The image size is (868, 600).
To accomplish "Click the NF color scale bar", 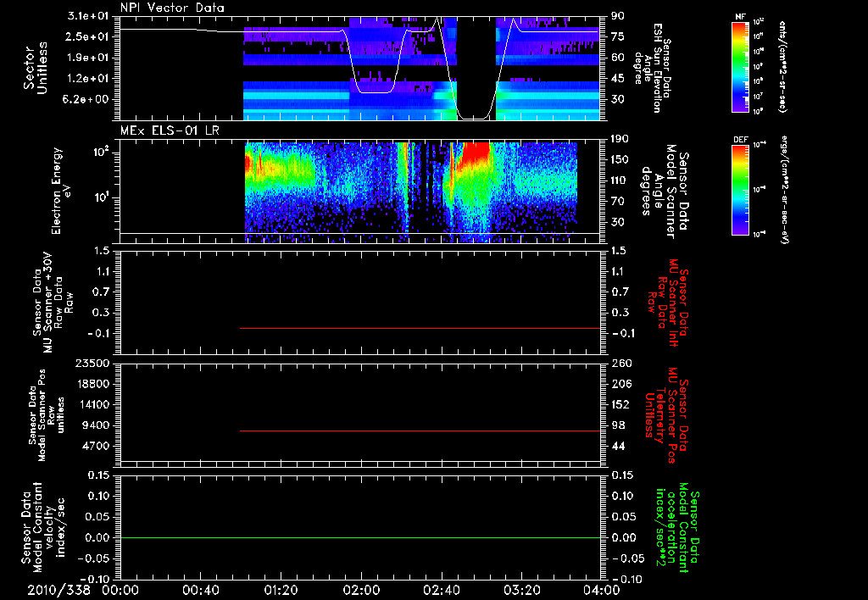I will click(x=740, y=66).
